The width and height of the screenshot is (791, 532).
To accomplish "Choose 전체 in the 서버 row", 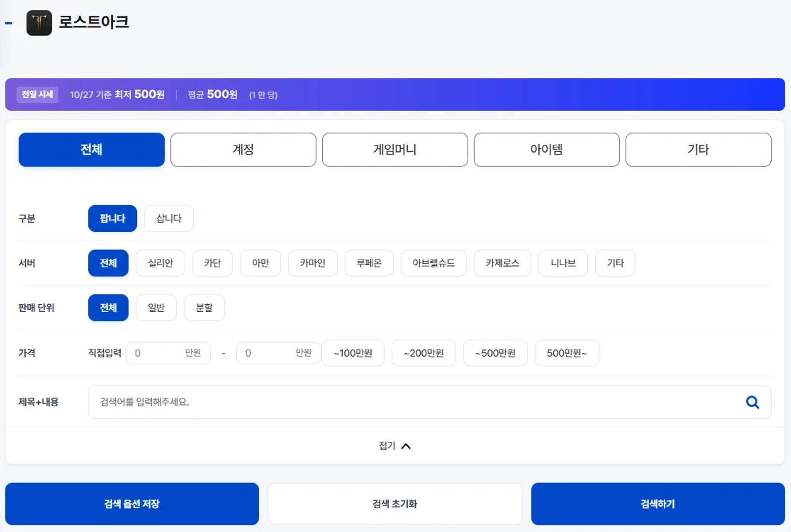I will pos(108,263).
